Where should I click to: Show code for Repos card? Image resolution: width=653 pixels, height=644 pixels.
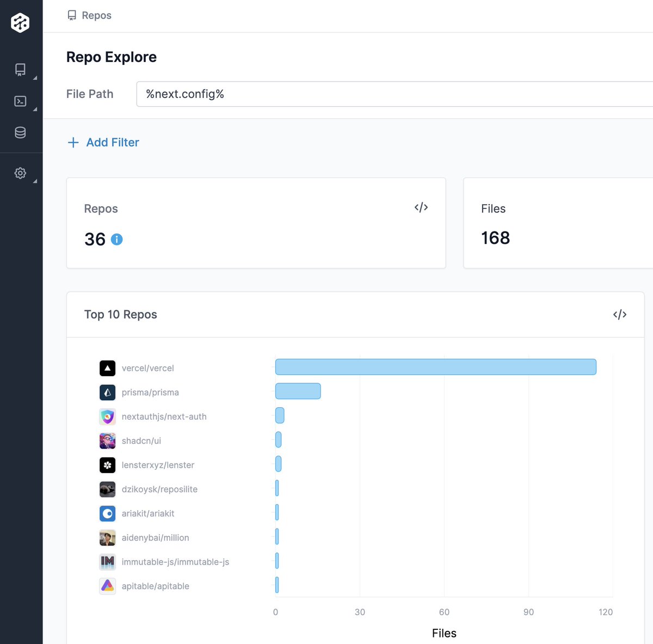(x=421, y=207)
